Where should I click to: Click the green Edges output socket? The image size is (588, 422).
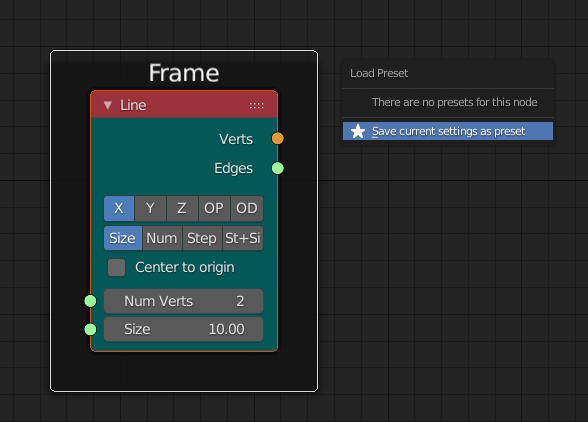(278, 168)
